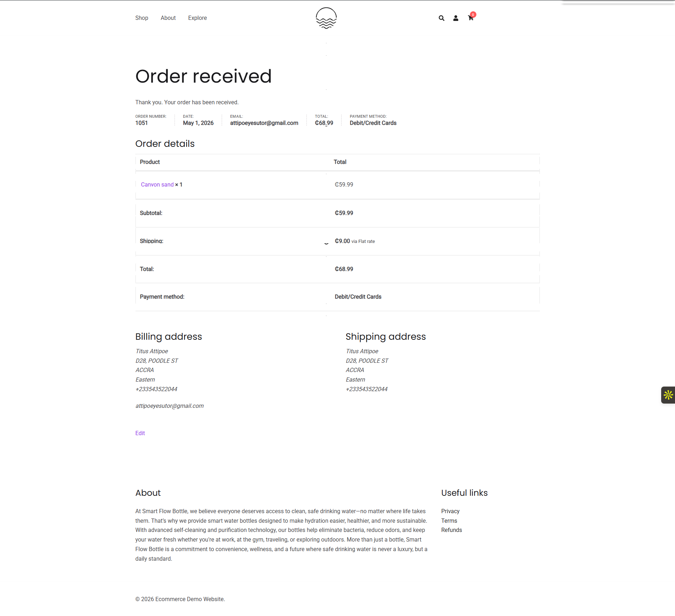Click the red cart count badge
The height and width of the screenshot is (616, 675).
click(473, 15)
